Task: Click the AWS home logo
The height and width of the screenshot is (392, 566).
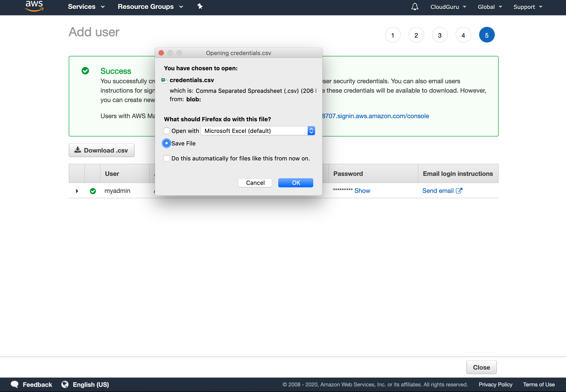Action: point(34,6)
